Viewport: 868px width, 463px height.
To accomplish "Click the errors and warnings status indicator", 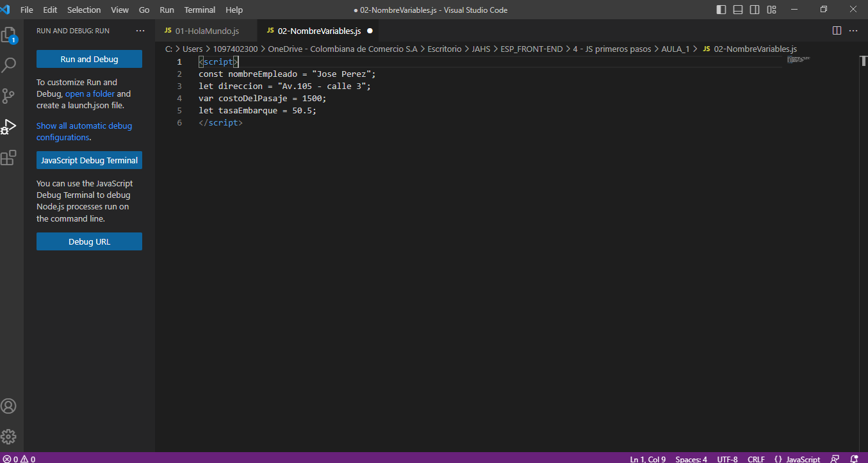I will point(19,459).
